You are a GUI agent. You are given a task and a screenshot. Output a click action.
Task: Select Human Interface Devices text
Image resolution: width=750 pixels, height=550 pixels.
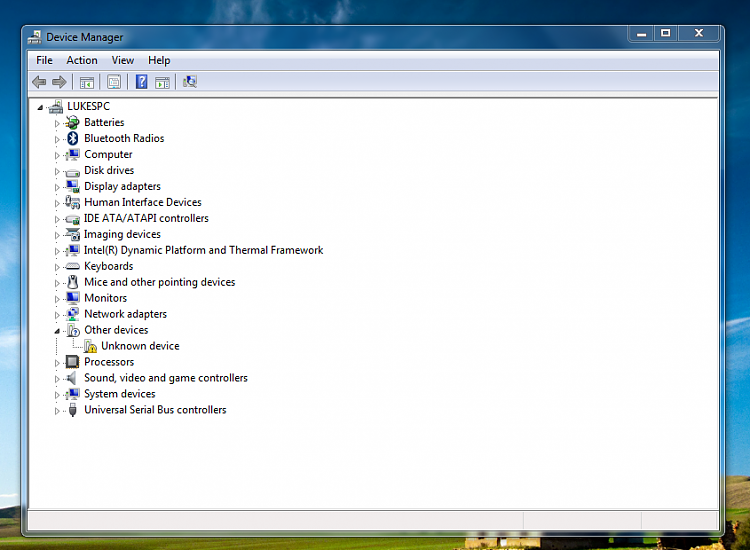point(143,202)
